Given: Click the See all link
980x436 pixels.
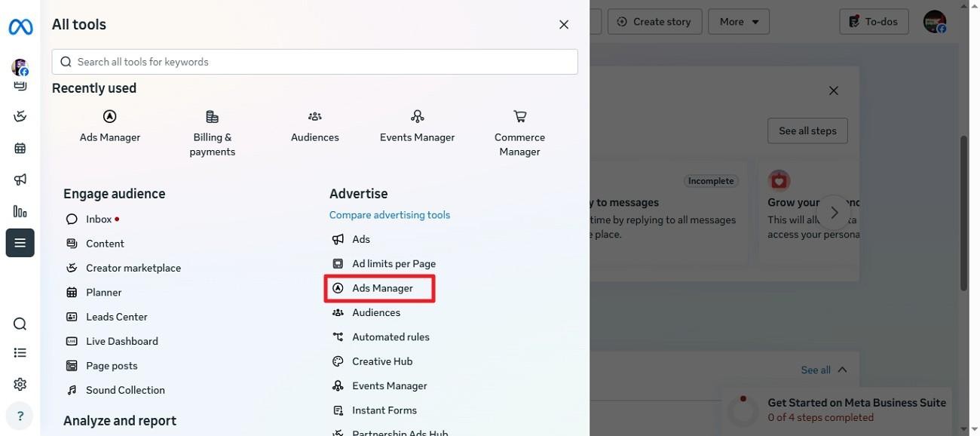Looking at the screenshot, I should (x=816, y=370).
